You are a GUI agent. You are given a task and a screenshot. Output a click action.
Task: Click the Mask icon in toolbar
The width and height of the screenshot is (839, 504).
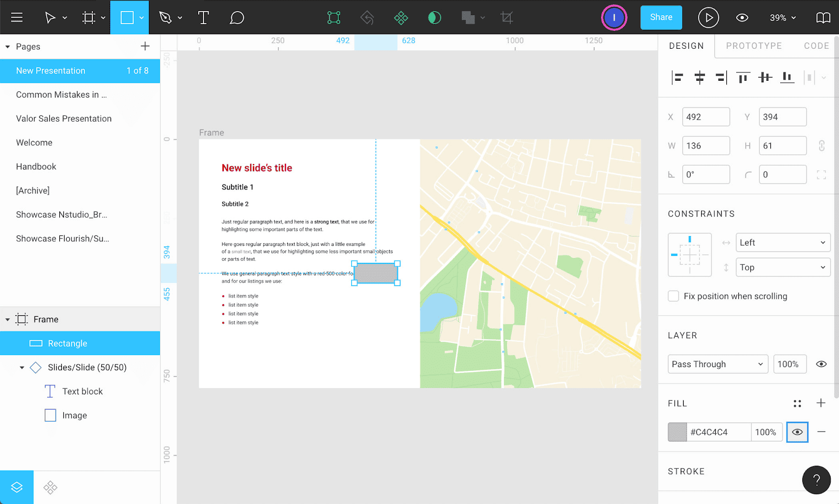coord(434,18)
